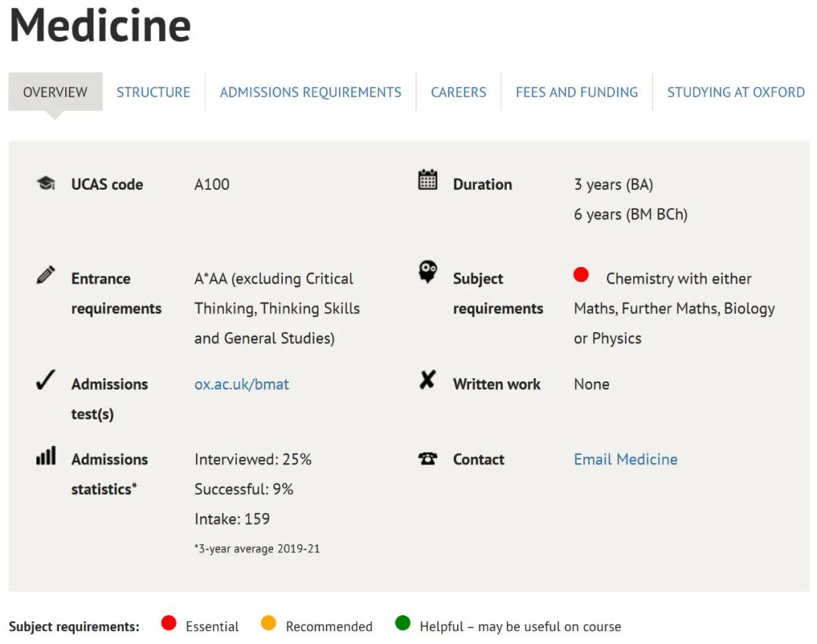Open the ox.ac.uk/bmat link

(241, 384)
